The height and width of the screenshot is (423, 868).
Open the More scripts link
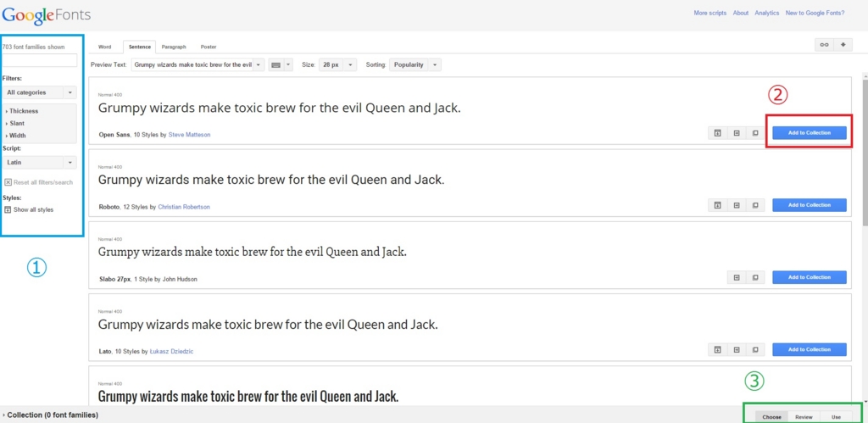coord(710,13)
